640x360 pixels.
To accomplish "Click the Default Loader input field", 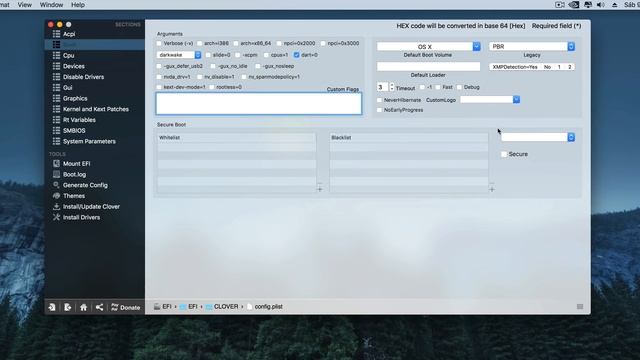I will [429, 67].
